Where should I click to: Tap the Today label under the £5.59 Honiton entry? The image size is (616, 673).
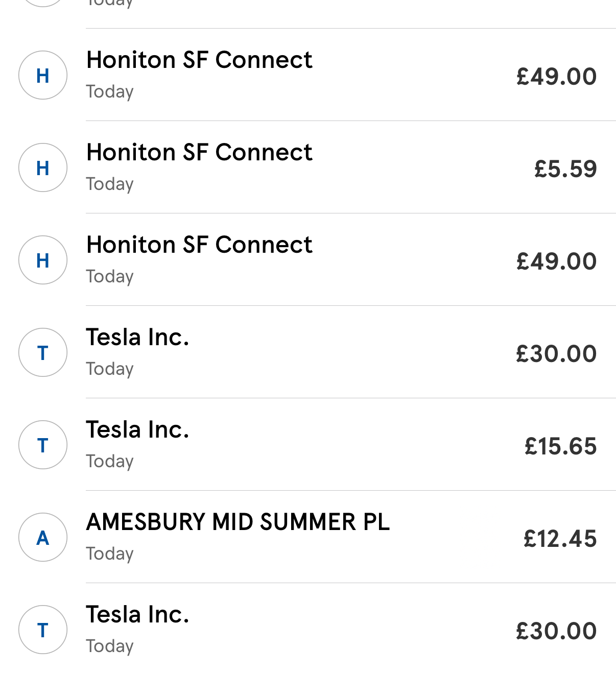coord(110,184)
